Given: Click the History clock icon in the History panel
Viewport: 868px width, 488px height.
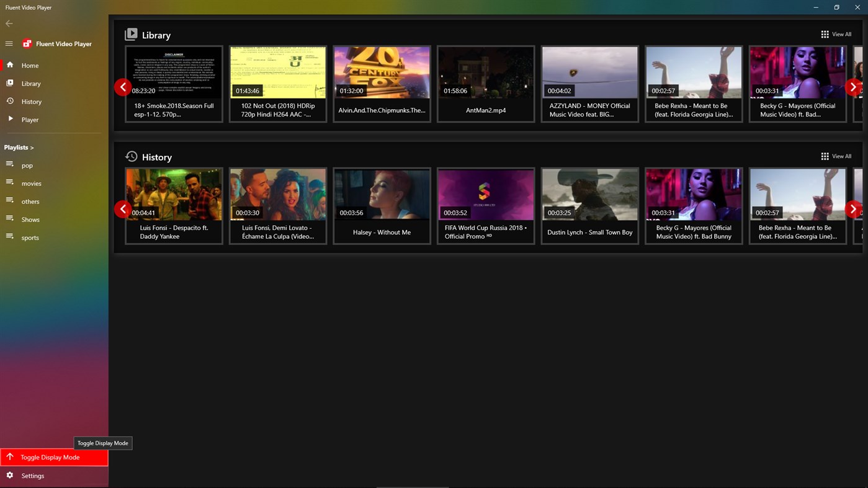Looking at the screenshot, I should click(131, 156).
